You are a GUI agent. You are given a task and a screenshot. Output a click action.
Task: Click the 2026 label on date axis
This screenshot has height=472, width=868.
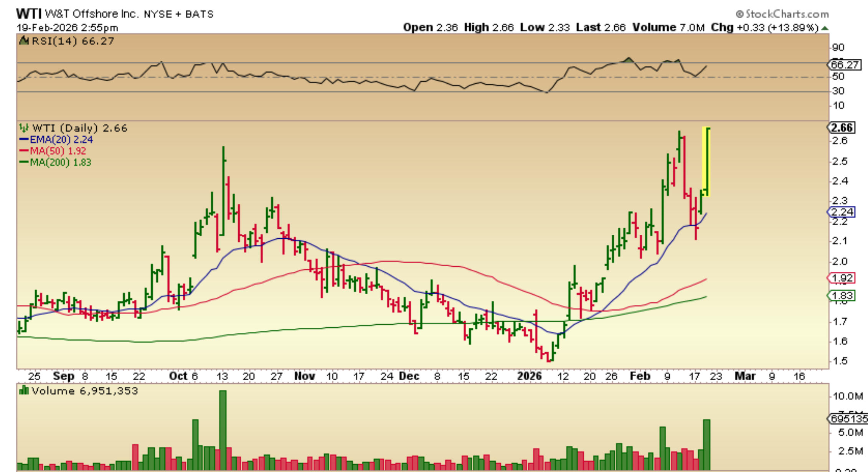tap(529, 376)
